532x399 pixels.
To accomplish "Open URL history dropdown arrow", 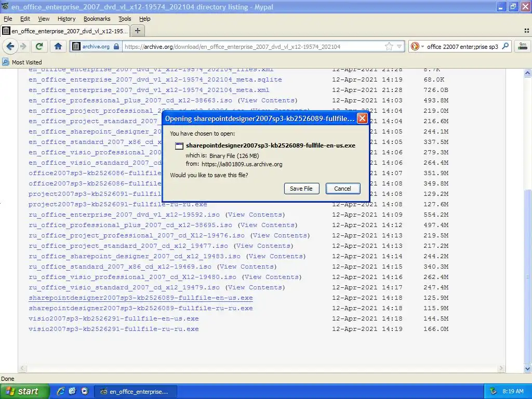I will (x=400, y=46).
